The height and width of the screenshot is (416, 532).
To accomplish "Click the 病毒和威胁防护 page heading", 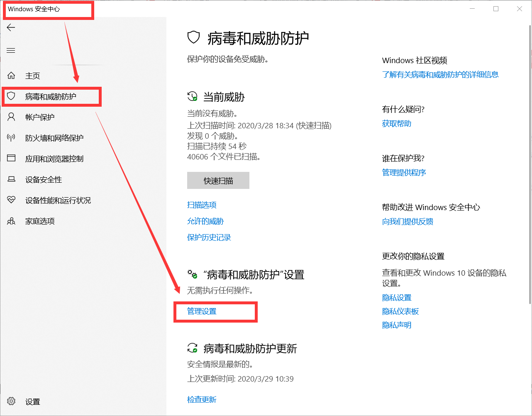I will 258,38.
